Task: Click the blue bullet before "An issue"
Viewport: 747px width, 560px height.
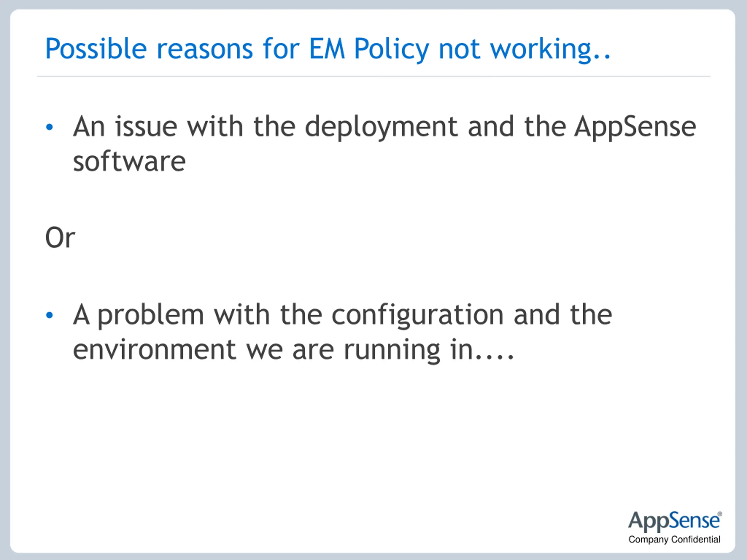Action: (49, 127)
